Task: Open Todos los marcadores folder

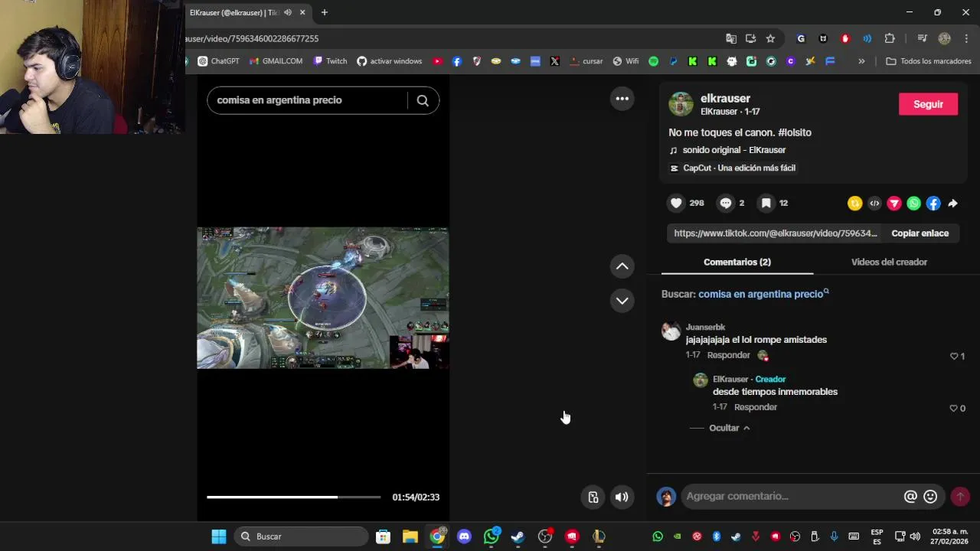Action: (928, 61)
